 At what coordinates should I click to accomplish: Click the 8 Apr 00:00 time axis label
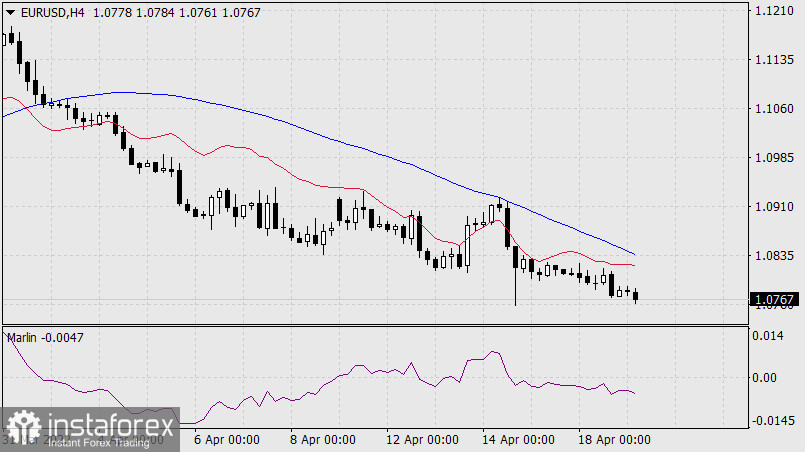pyautogui.click(x=322, y=440)
